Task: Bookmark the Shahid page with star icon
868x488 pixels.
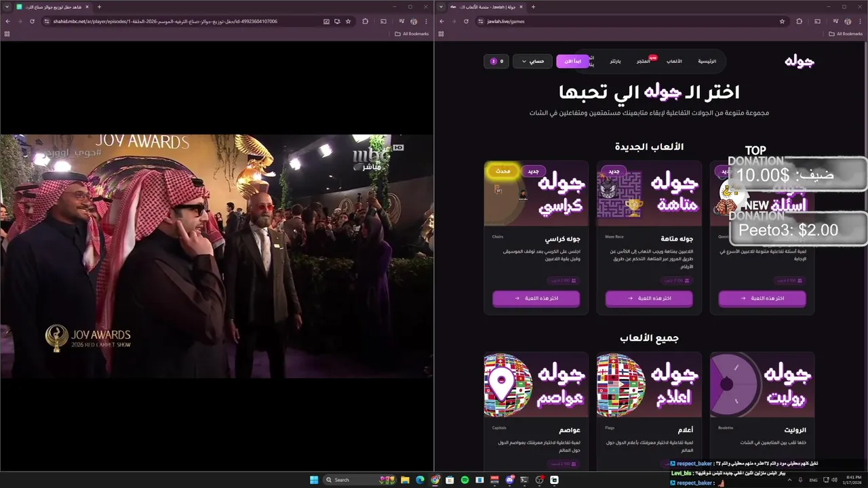Action: [x=349, y=21]
